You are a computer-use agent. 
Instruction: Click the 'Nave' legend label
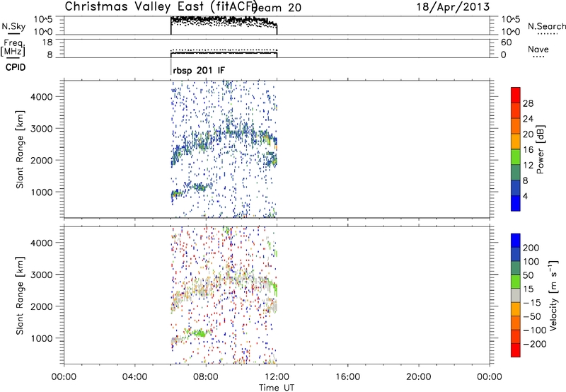click(x=538, y=49)
